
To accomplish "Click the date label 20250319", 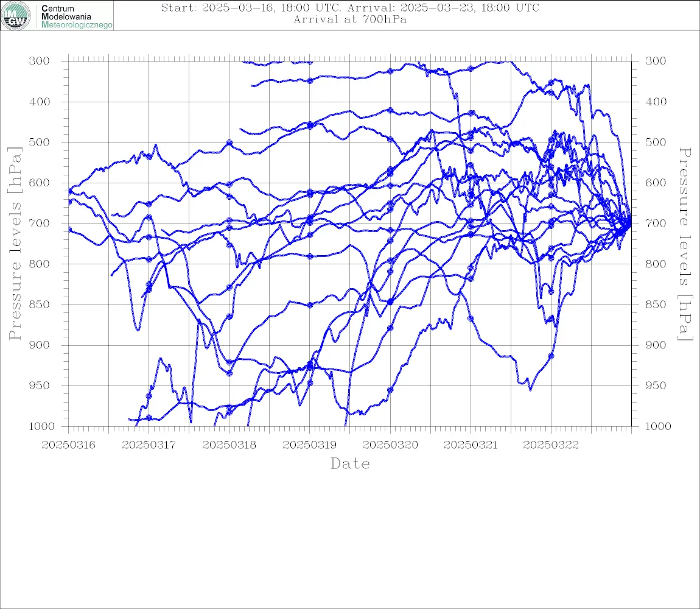I will [x=309, y=445].
